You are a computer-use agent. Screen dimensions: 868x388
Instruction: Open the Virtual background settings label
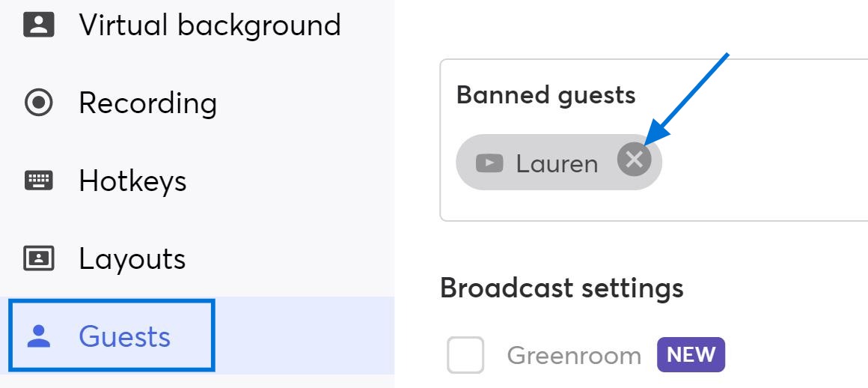click(x=210, y=25)
